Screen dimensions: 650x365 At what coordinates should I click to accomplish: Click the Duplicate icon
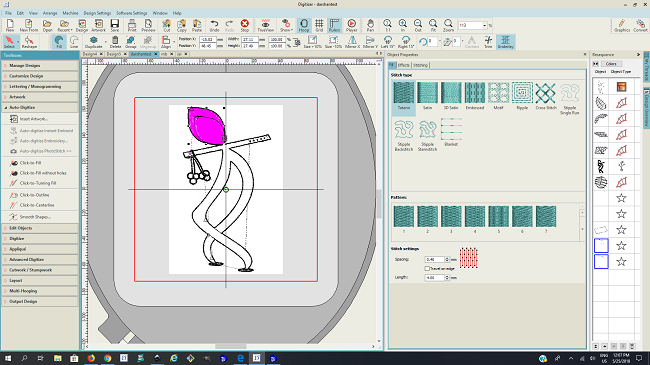click(x=94, y=42)
